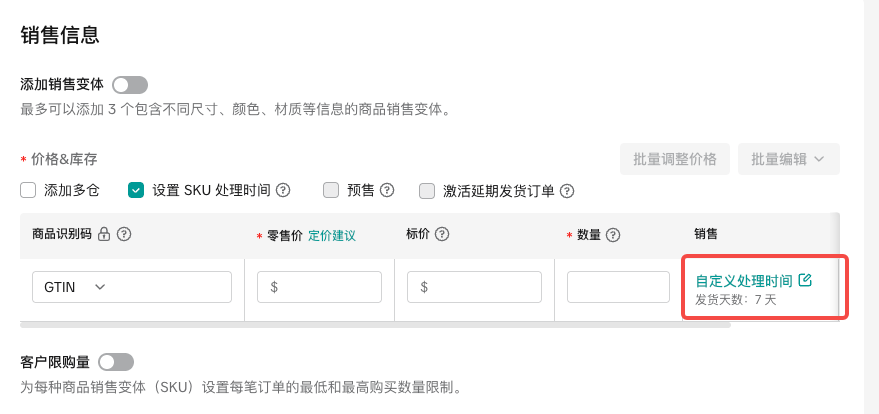The height and width of the screenshot is (414, 879).
Task: Open the GTIN identifier type dropdown
Action: pos(132,287)
